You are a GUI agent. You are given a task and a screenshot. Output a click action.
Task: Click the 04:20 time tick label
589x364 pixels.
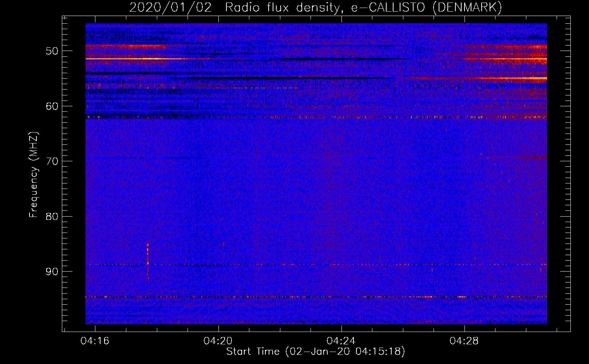pyautogui.click(x=218, y=341)
